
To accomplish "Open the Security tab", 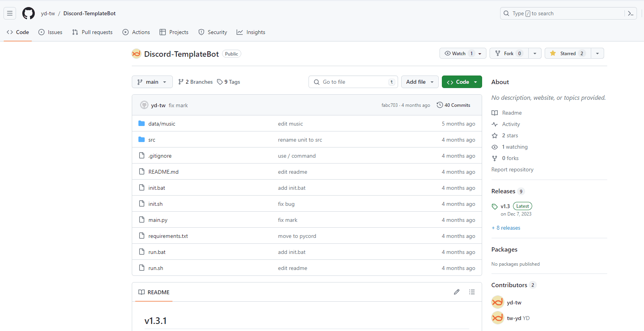I will (213, 32).
